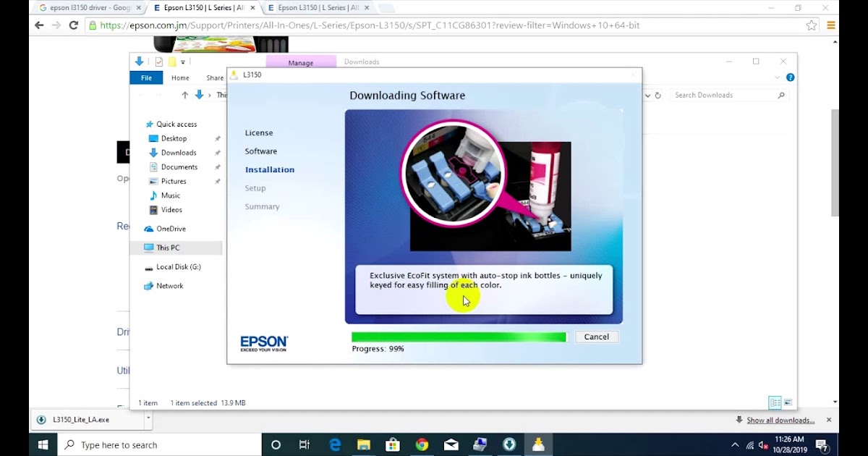Click the pin icon beside Pictures
868x456 pixels.
tap(217, 182)
